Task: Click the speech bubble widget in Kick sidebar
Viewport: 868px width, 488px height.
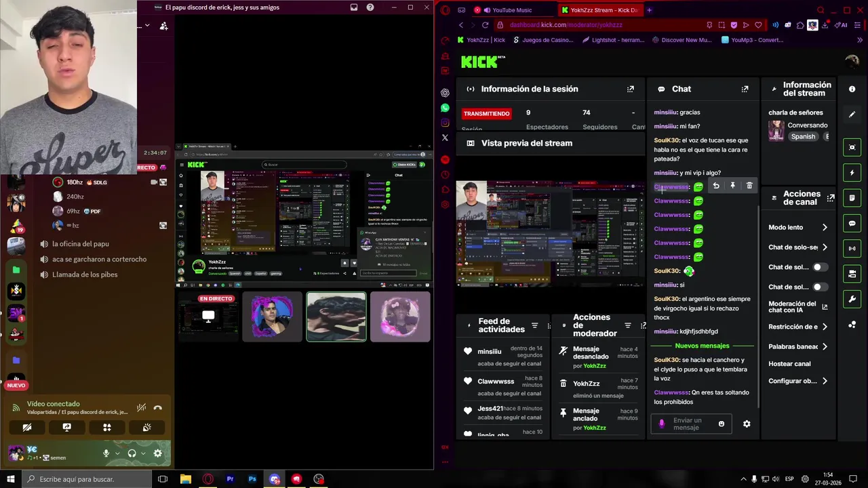Action: (x=852, y=223)
